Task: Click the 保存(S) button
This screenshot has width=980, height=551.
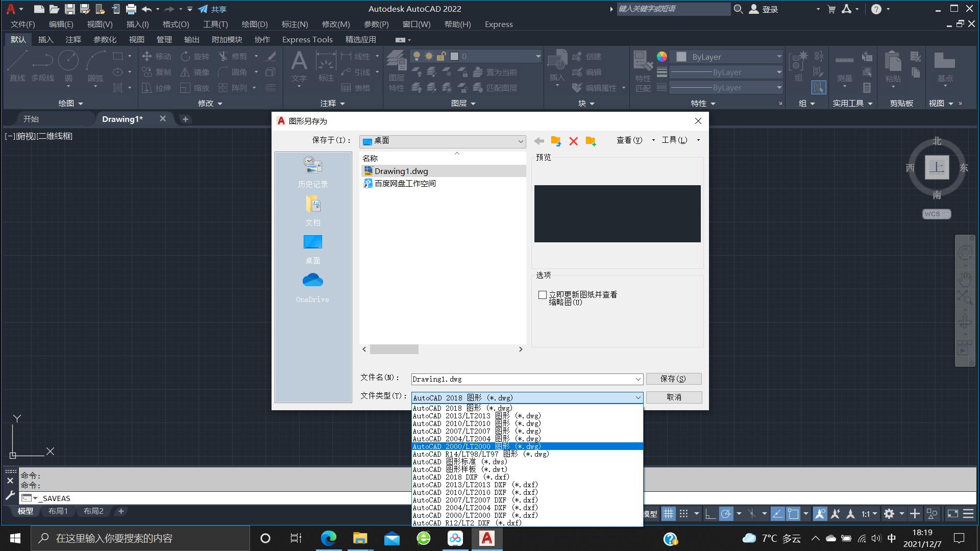Action: [x=673, y=379]
